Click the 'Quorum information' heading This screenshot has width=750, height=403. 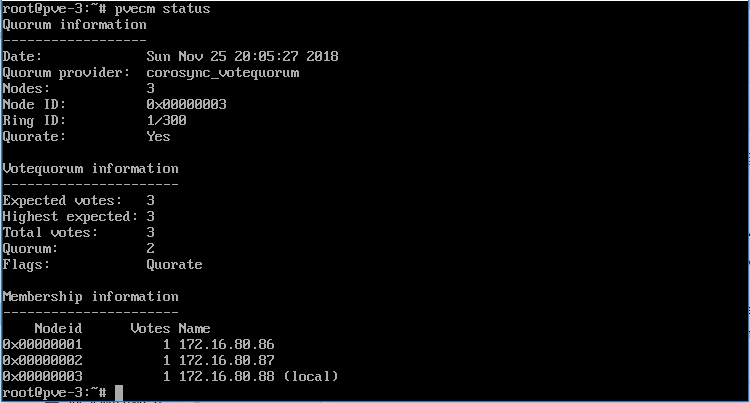[75, 25]
